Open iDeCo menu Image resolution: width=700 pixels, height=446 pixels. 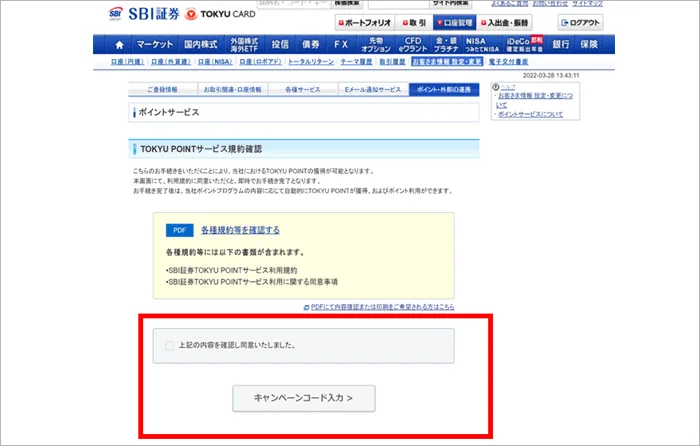point(525,44)
